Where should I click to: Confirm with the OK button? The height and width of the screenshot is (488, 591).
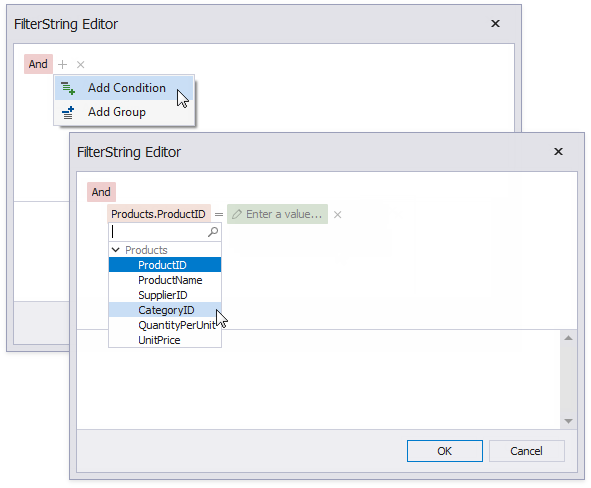pyautogui.click(x=445, y=451)
